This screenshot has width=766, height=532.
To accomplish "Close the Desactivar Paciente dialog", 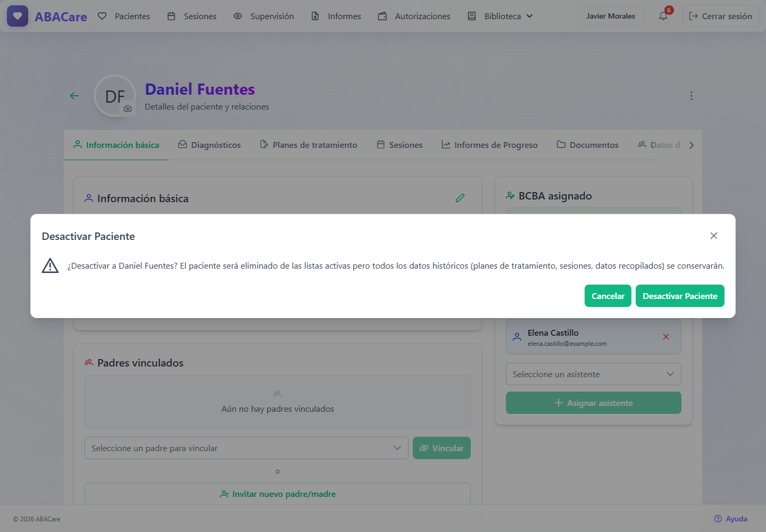I will point(714,236).
